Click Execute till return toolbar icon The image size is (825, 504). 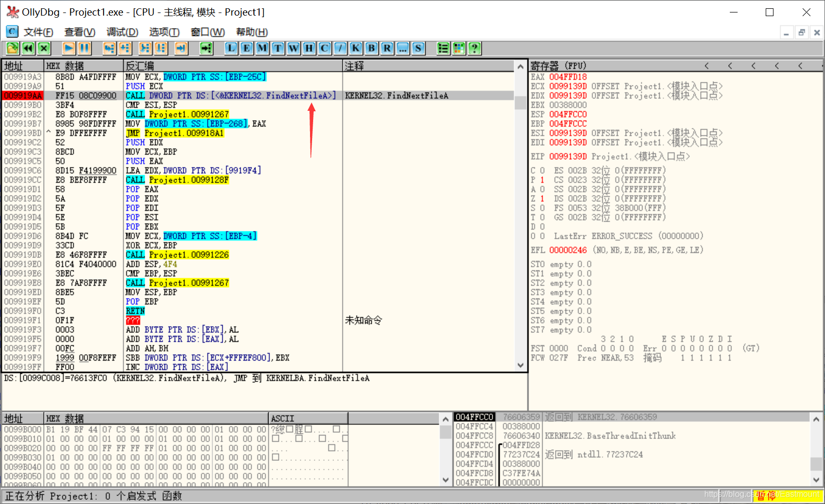[181, 48]
